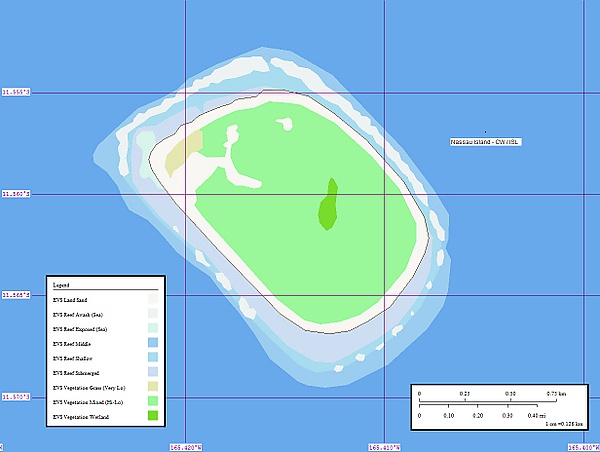600x452 pixels.
Task: Click the tan grass area on island's northwest
Action: (x=182, y=150)
